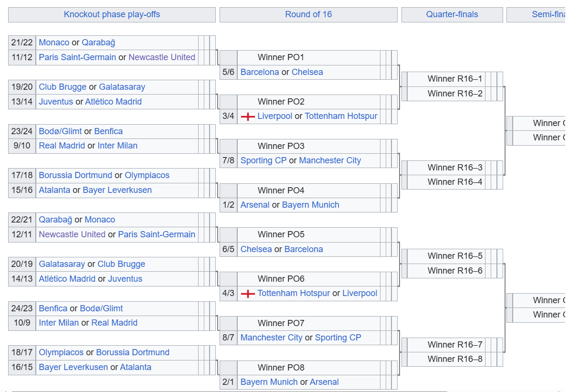Open Barcelona link in the 5/6 row
This screenshot has height=392, width=580.
260,72
